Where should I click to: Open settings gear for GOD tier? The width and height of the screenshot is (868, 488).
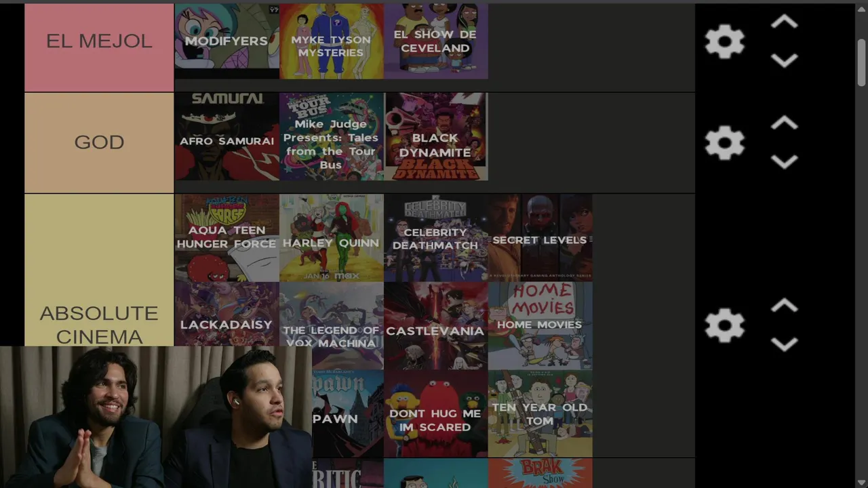point(724,143)
